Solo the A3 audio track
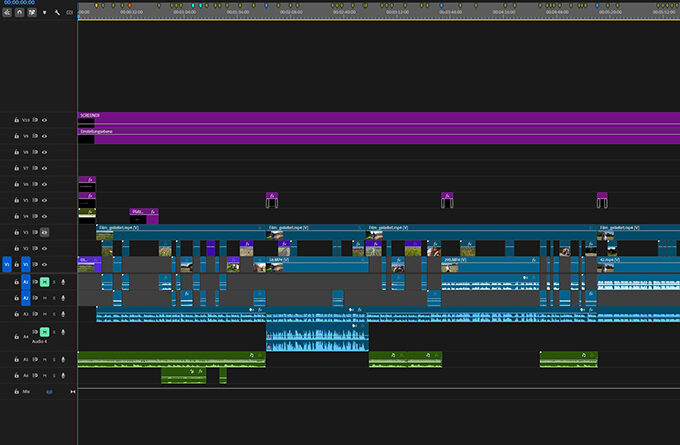 [53, 315]
